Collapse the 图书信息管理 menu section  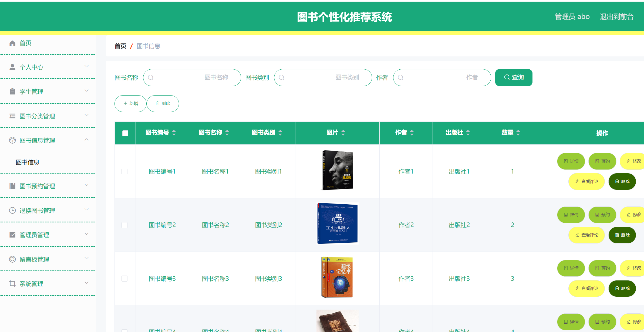[x=87, y=140]
